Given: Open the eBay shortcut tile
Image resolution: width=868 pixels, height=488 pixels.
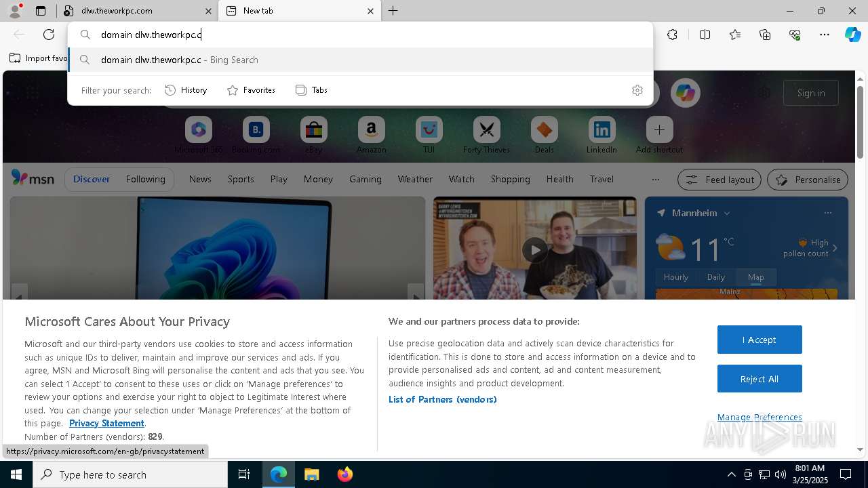Looking at the screenshot, I should pos(313,135).
